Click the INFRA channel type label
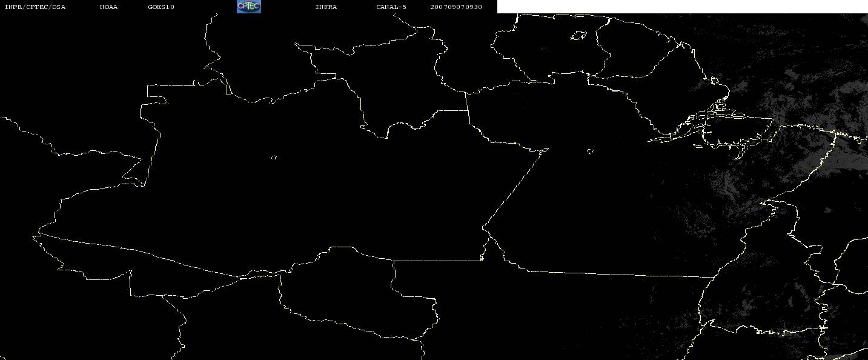 326,7
